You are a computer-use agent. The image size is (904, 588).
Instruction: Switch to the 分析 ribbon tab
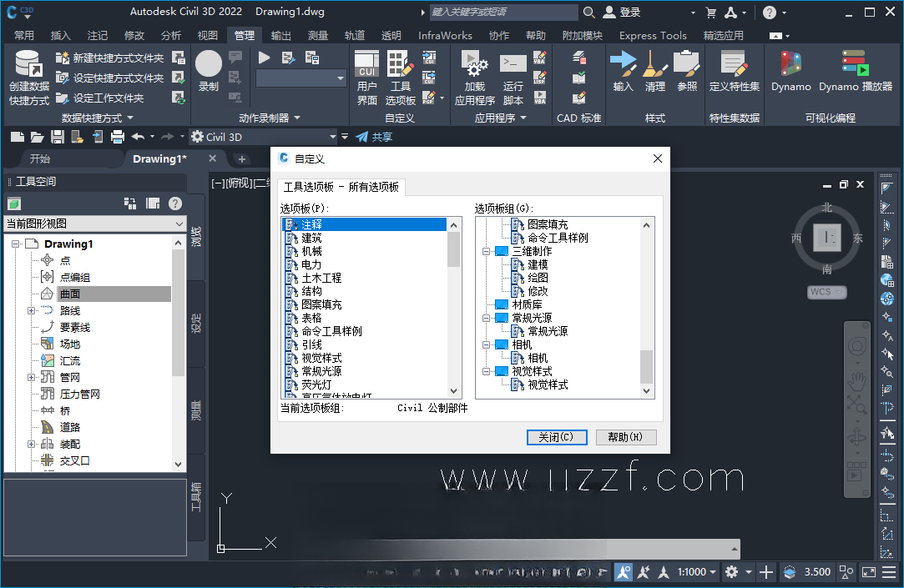point(170,36)
